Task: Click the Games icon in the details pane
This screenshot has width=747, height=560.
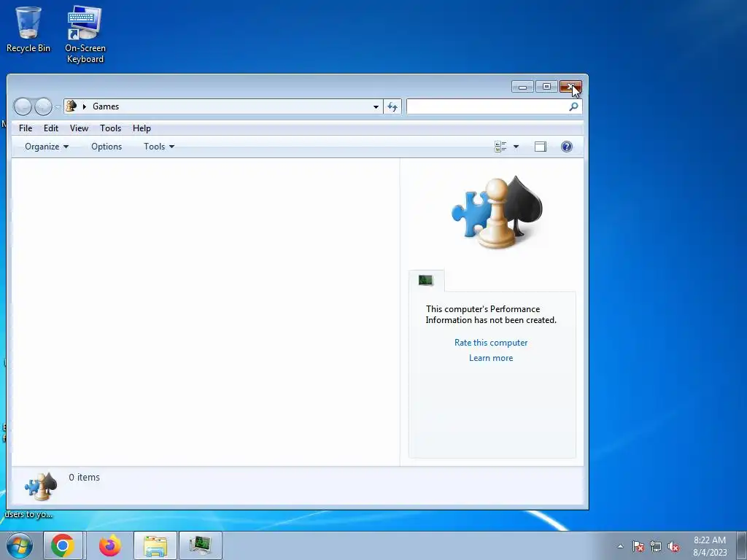Action: [x=41, y=486]
